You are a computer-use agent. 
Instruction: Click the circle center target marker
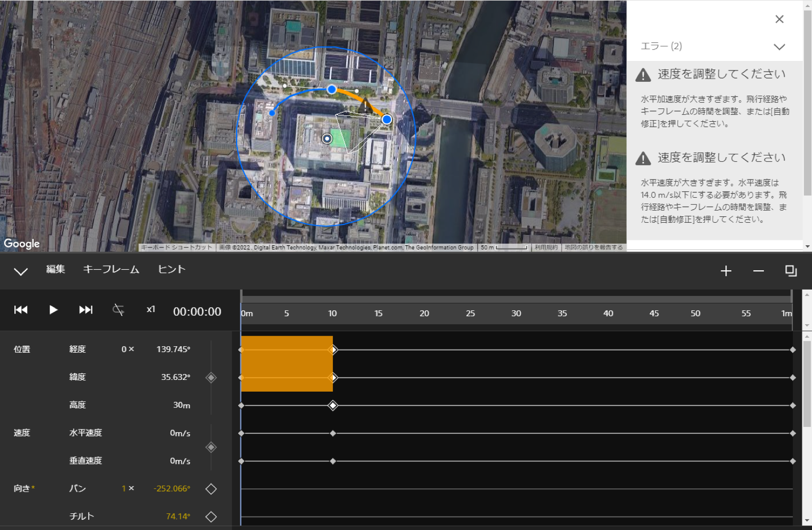(x=327, y=139)
